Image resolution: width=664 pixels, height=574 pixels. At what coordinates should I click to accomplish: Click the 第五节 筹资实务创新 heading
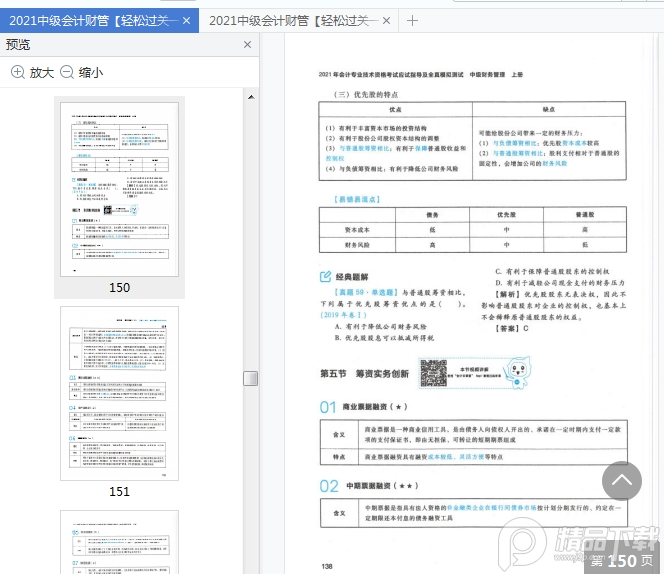pyautogui.click(x=364, y=374)
